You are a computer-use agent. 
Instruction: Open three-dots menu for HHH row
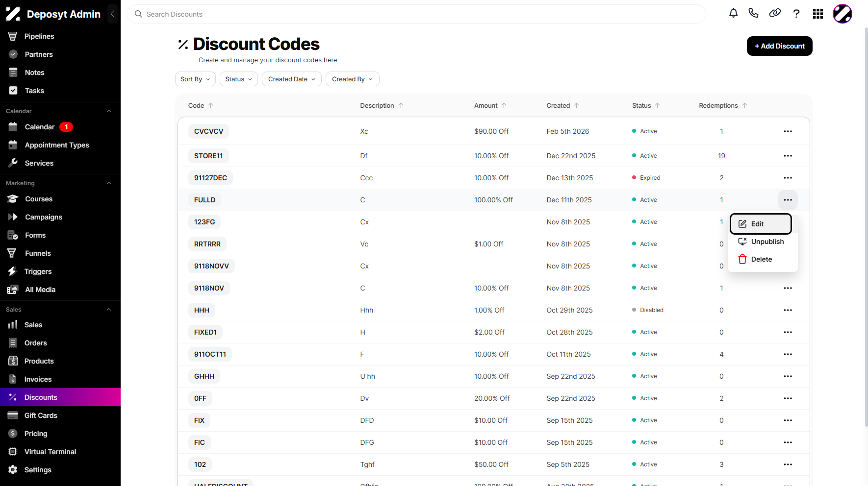coord(788,310)
